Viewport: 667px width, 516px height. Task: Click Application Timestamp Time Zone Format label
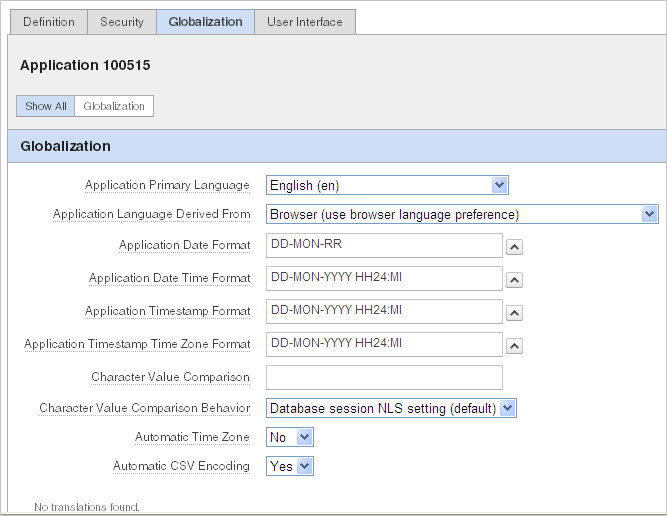coord(137,344)
